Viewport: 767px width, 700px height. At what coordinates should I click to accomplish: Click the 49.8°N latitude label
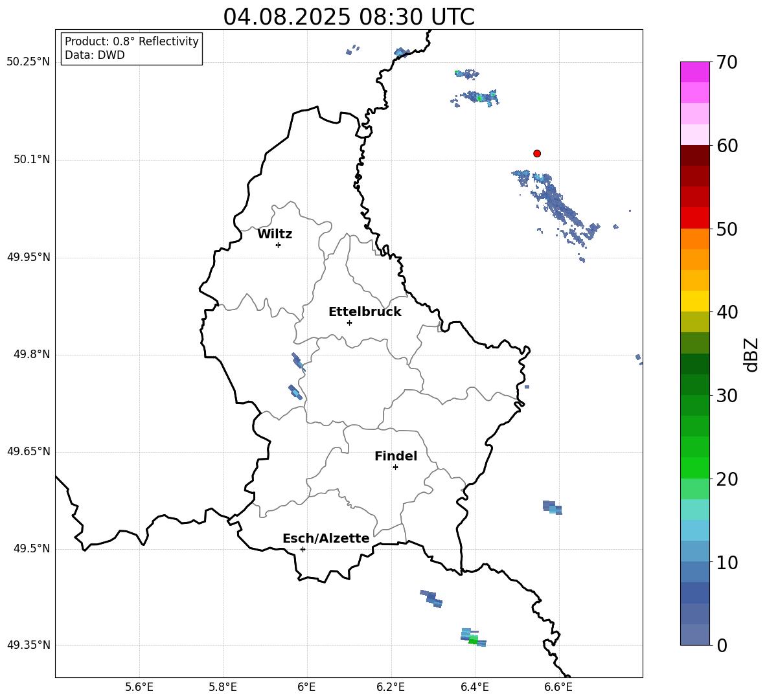32,354
